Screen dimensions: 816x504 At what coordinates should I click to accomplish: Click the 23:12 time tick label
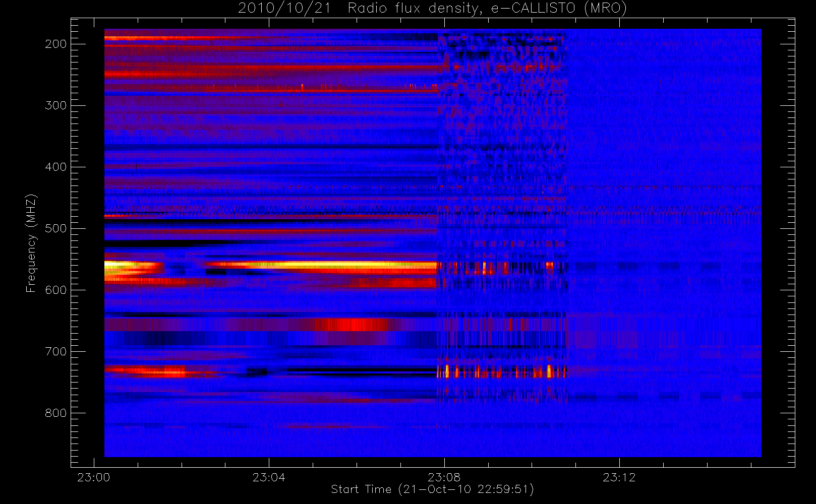(x=619, y=477)
